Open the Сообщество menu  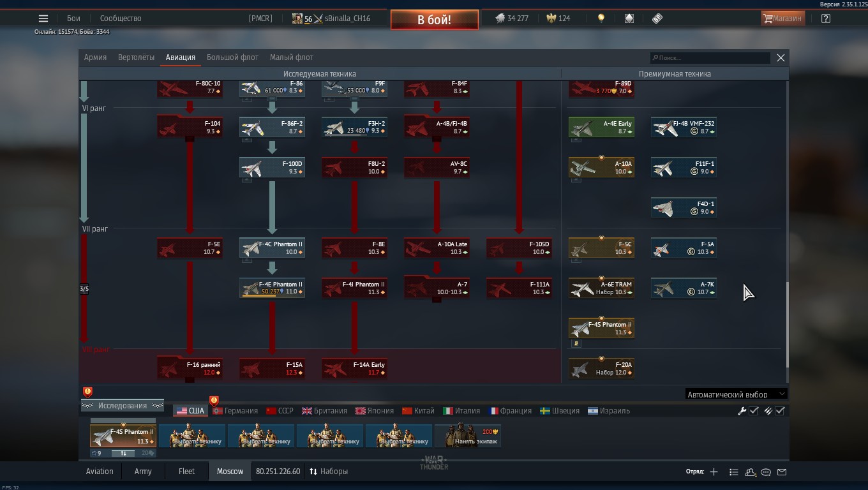coord(121,19)
